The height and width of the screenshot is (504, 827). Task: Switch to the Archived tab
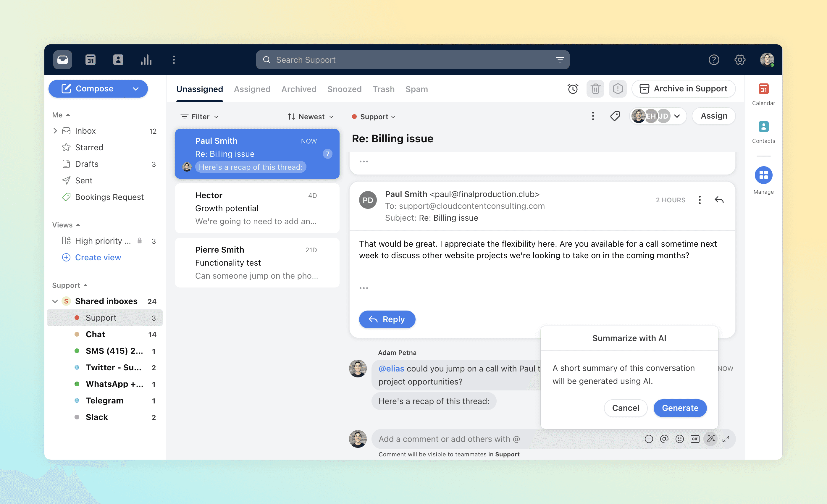[x=299, y=89]
